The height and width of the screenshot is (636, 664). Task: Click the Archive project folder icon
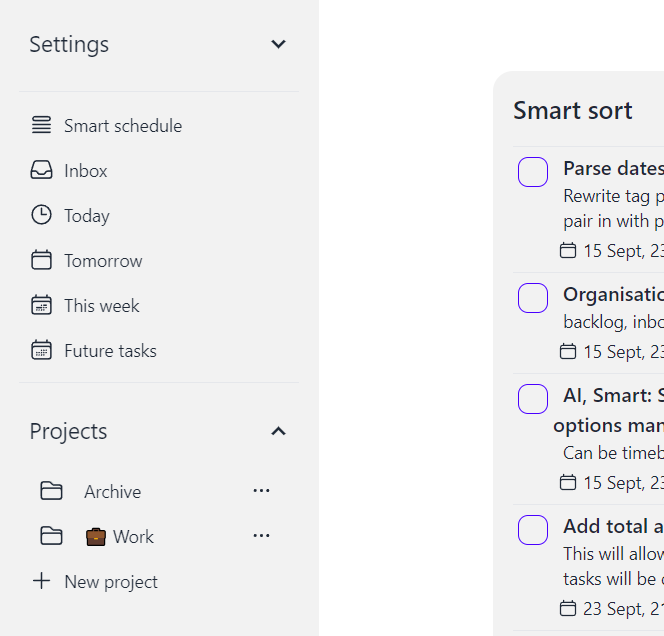pyautogui.click(x=51, y=491)
